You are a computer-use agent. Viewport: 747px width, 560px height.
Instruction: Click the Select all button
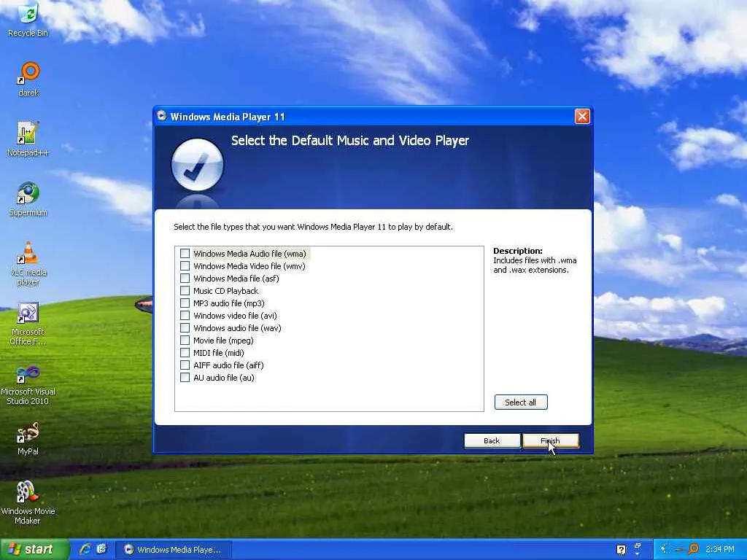[521, 402]
